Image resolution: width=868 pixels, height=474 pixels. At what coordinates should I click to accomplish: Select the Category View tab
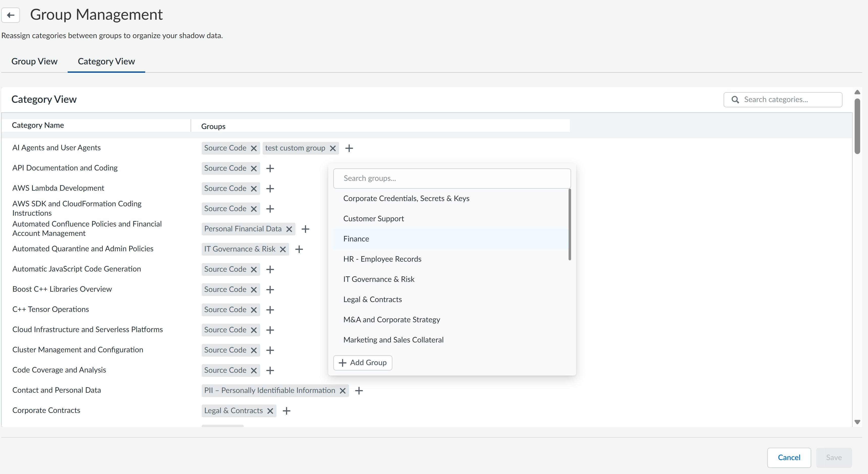coord(106,61)
